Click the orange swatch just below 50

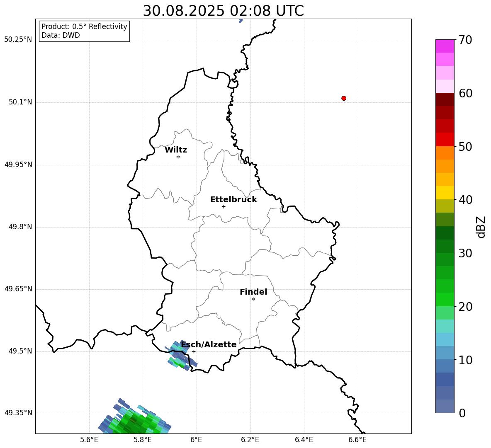445,153
